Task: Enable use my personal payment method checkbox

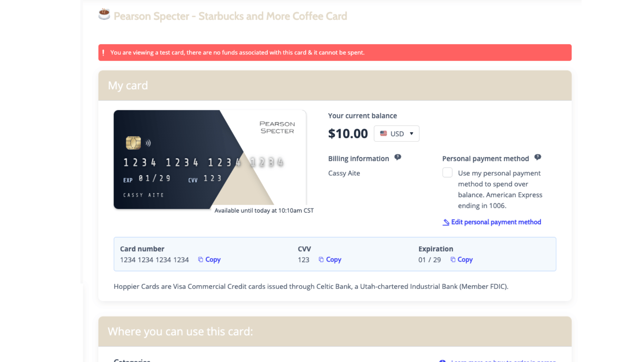Action: [447, 172]
